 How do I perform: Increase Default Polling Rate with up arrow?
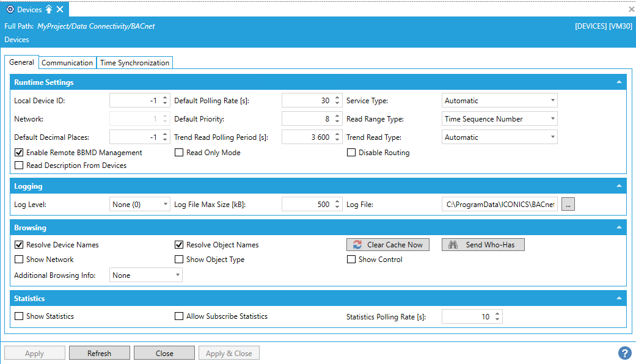[x=337, y=98]
